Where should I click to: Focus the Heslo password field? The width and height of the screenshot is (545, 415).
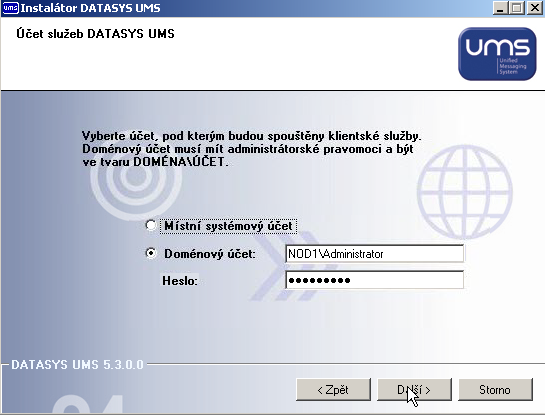tap(374, 280)
